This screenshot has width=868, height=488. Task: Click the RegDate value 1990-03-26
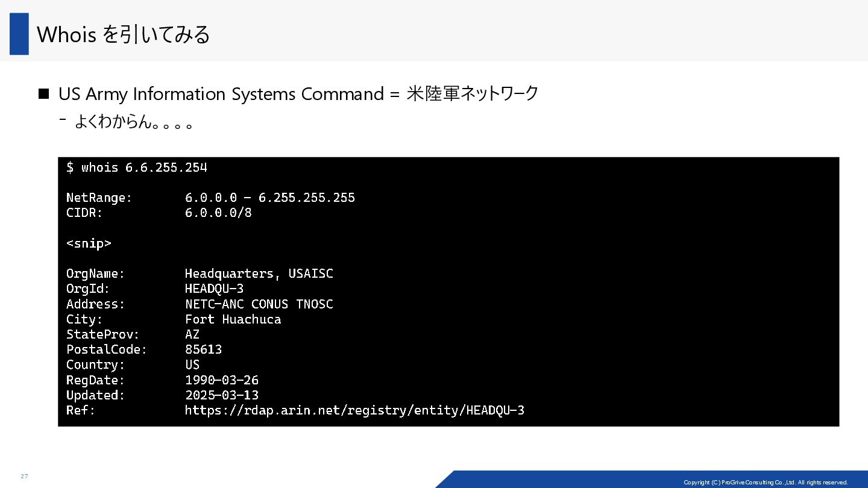click(x=222, y=380)
